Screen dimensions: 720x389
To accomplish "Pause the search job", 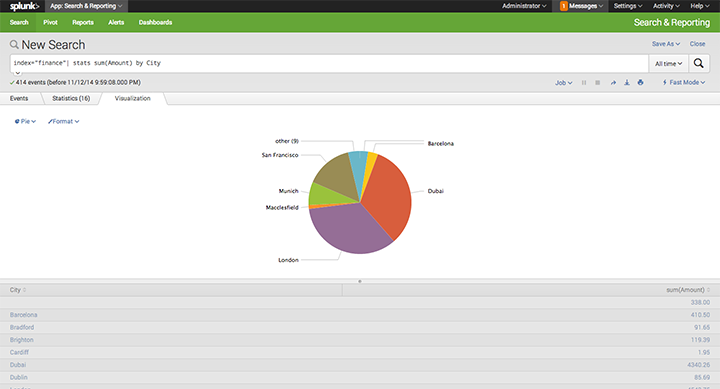I will tap(584, 83).
